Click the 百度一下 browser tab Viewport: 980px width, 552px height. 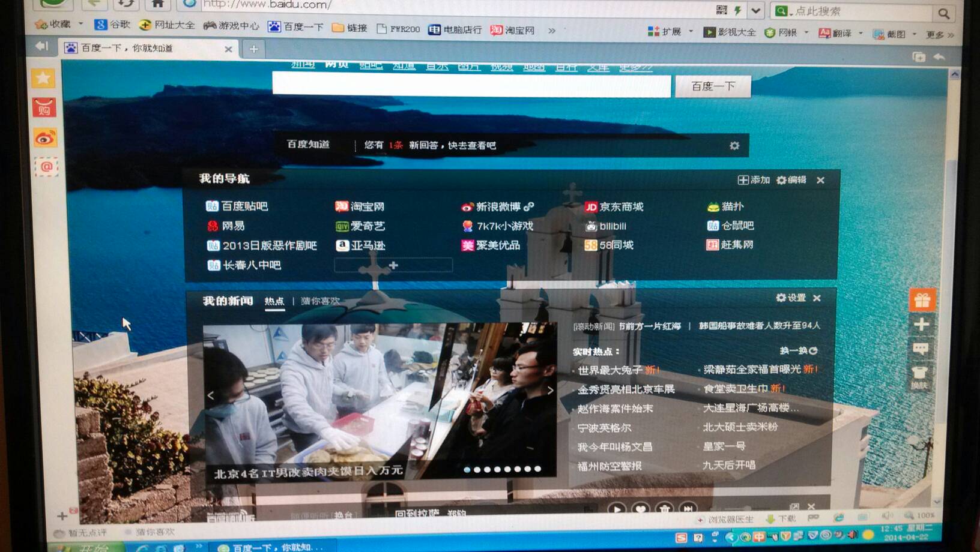[148, 48]
